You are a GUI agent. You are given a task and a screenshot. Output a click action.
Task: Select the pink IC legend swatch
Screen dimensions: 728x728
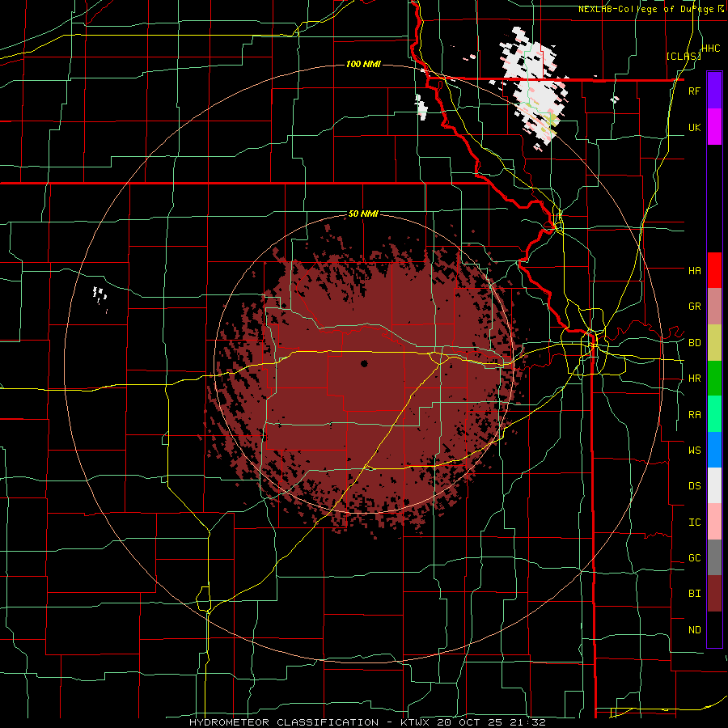(714, 522)
